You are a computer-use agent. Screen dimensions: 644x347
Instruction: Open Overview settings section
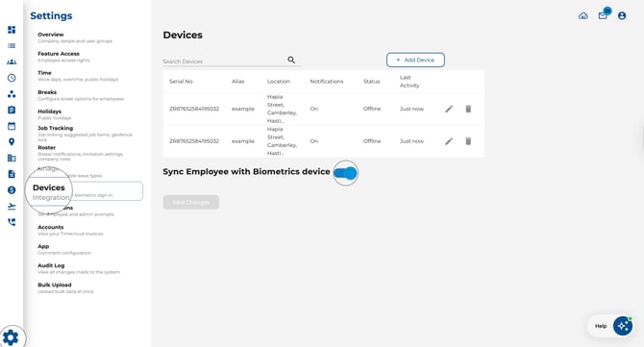75,37
